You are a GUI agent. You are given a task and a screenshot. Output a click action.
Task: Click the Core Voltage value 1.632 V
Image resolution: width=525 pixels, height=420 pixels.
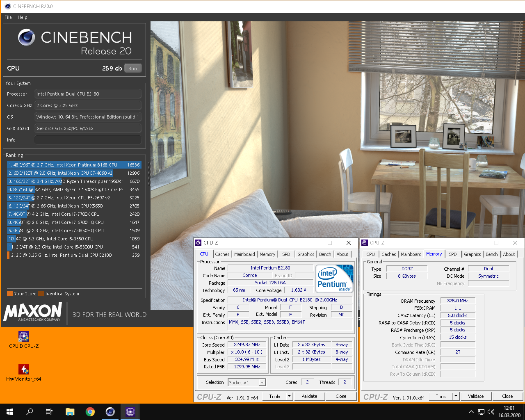coord(299,290)
